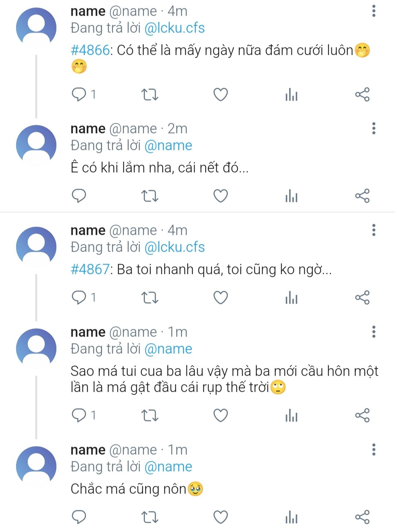Share the #4867 tweet
Image resolution: width=395 pixels, height=532 pixels.
coord(362,298)
